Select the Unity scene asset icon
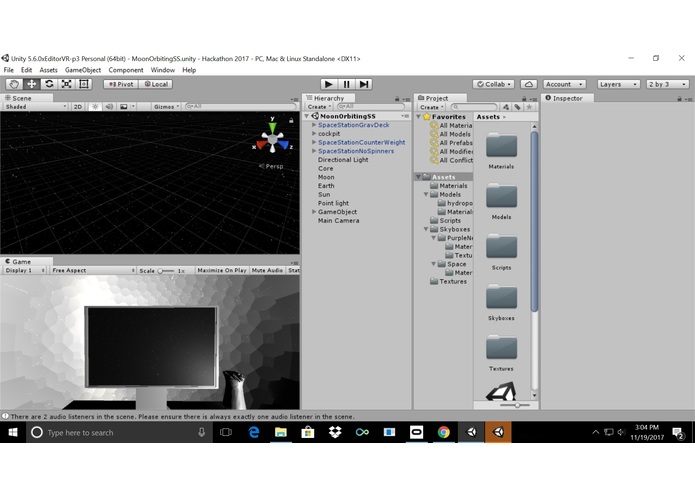The height and width of the screenshot is (494, 695). click(501, 391)
